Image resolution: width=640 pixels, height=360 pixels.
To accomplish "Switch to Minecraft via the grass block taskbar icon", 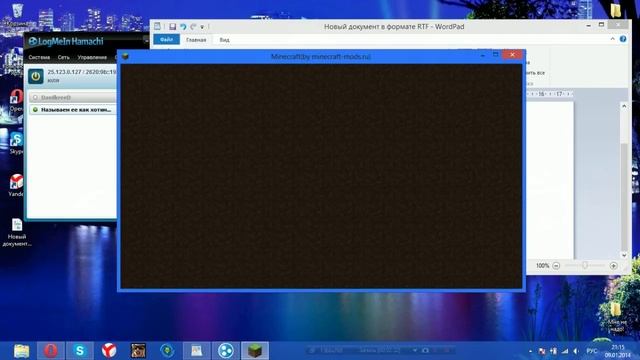I will coord(255,351).
